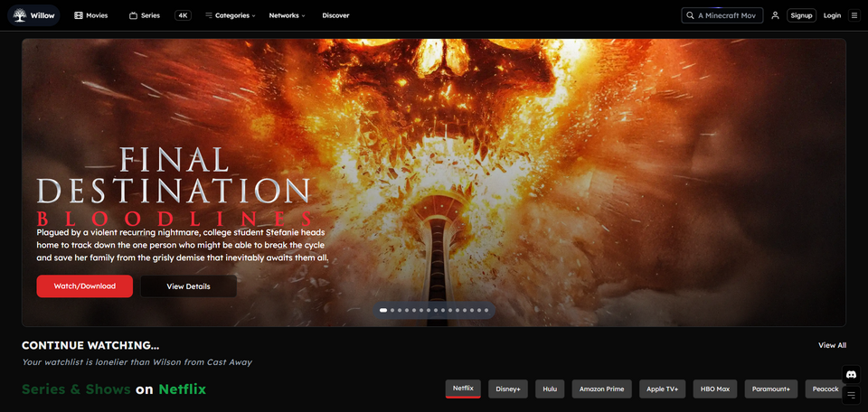Click the red Watch/Download button
This screenshot has height=412, width=868.
pos(85,286)
